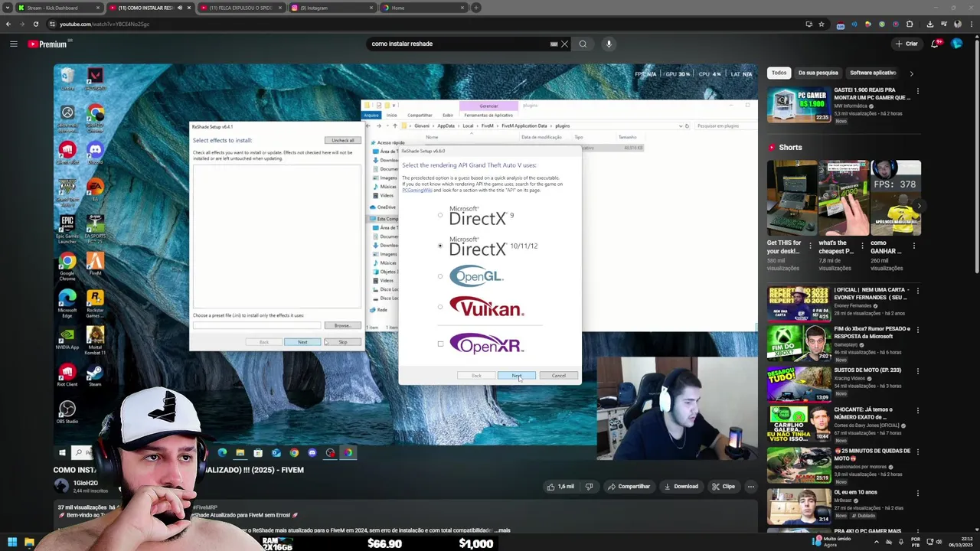Screen dimensions: 980x551
Task: Open more actions ellipsis under video
Action: 750,486
